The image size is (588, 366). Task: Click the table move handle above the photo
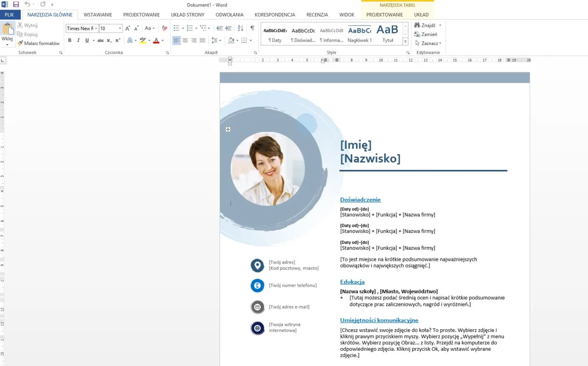pyautogui.click(x=228, y=129)
